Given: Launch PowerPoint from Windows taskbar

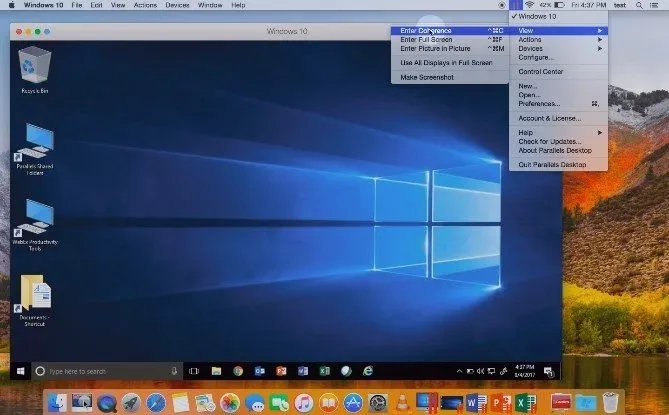Looking at the screenshot, I should pos(281,371).
